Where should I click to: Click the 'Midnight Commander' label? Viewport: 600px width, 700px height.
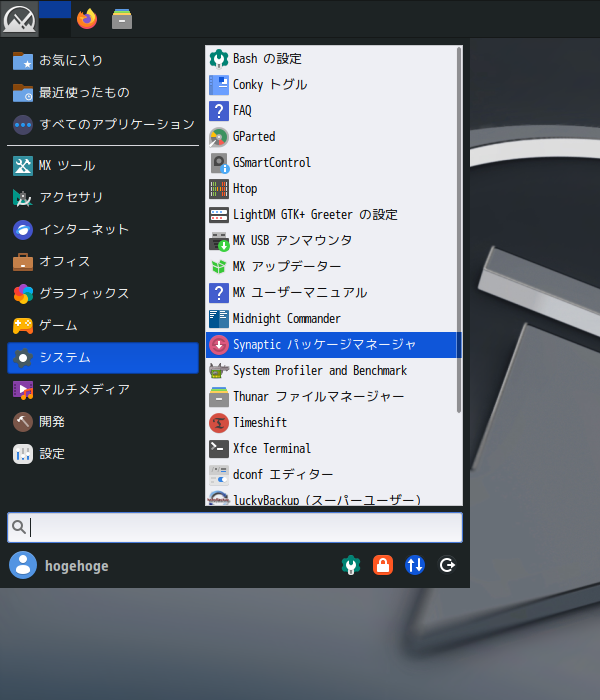point(287,318)
